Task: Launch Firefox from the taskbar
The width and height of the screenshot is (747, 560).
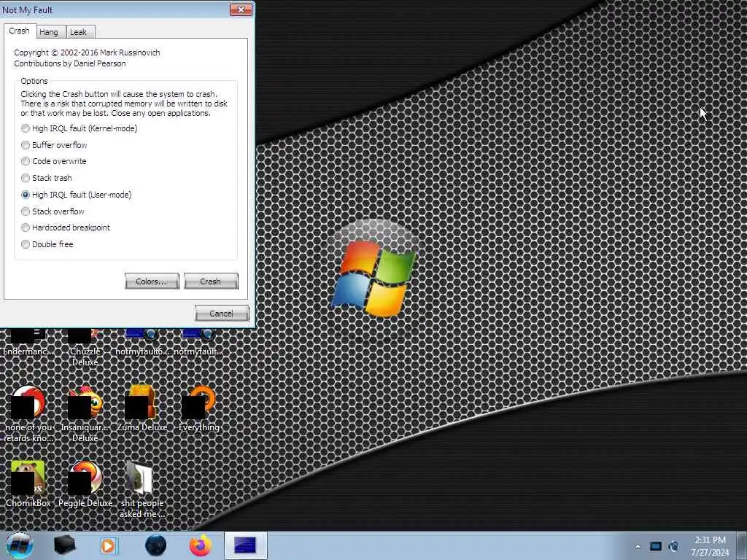Action: [x=201, y=545]
